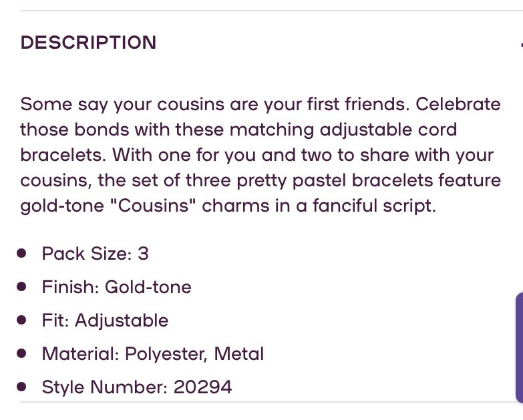Open the purple side tab widget
Viewport: 523px width, 420px height.
519,347
